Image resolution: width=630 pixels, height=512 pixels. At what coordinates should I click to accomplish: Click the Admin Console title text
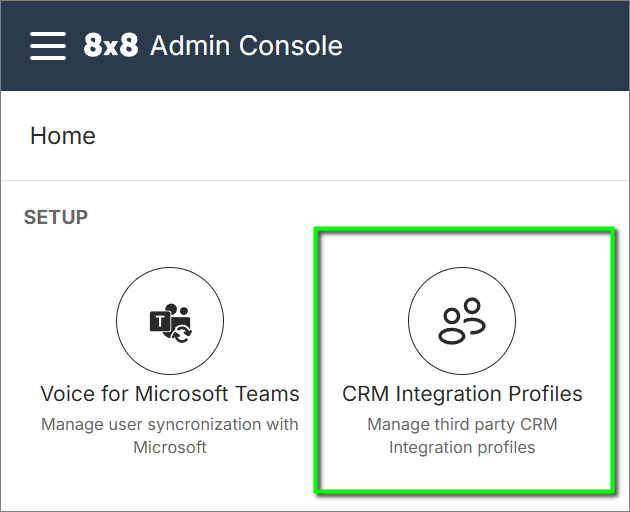click(246, 45)
